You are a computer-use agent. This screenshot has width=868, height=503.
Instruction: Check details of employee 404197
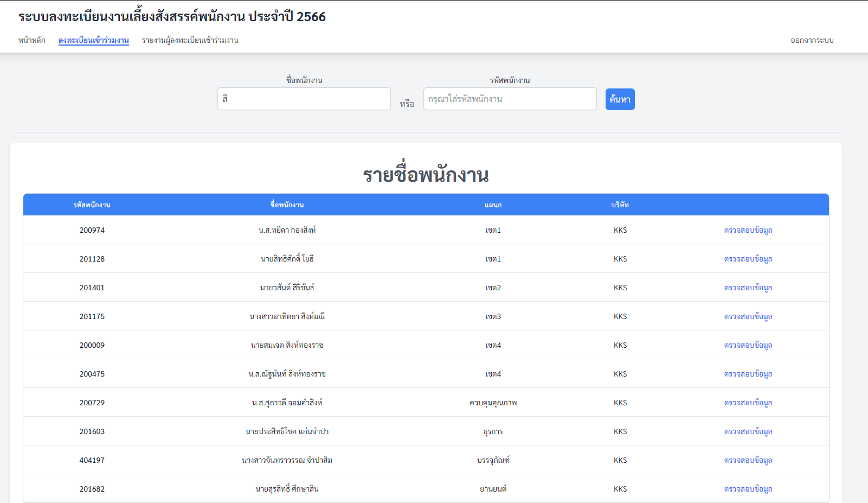click(x=748, y=460)
